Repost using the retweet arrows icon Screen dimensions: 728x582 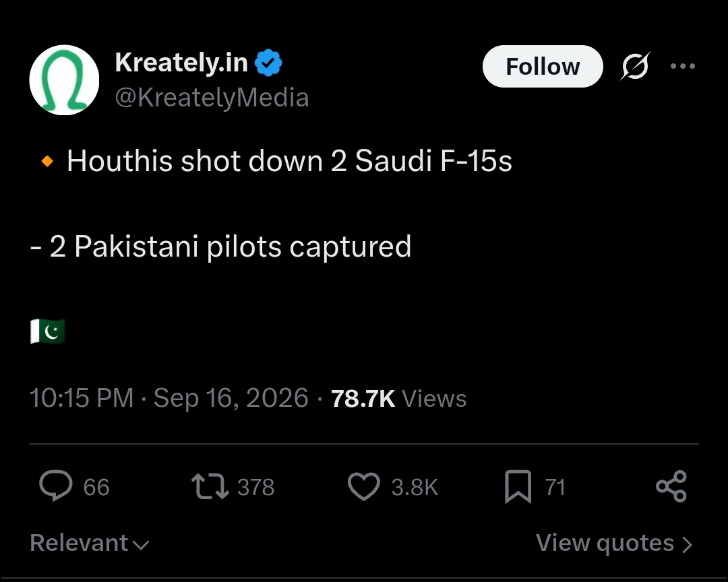210,486
